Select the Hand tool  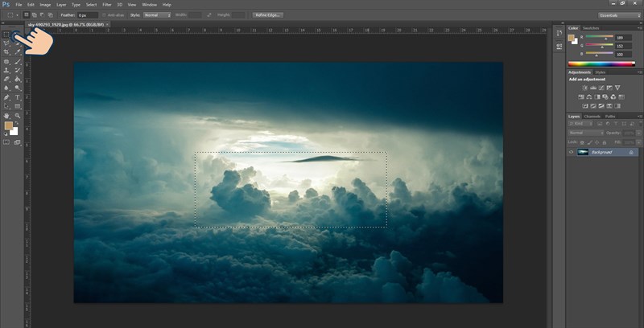coord(6,115)
